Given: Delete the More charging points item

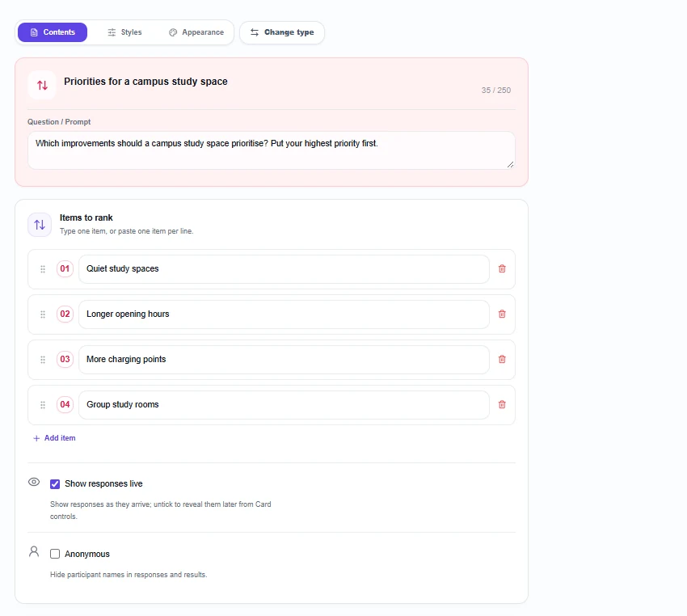Looking at the screenshot, I should pyautogui.click(x=502, y=359).
